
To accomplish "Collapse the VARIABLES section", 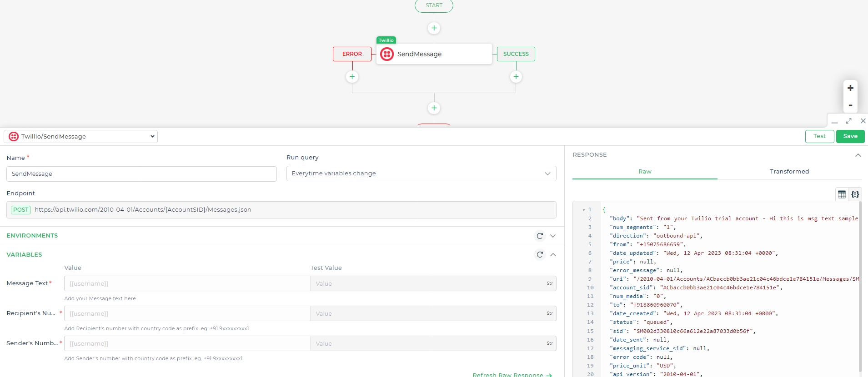I will [553, 255].
